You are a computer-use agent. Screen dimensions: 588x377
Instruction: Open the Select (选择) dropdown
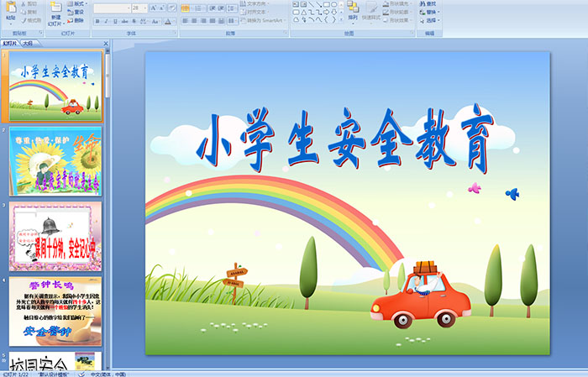click(429, 20)
